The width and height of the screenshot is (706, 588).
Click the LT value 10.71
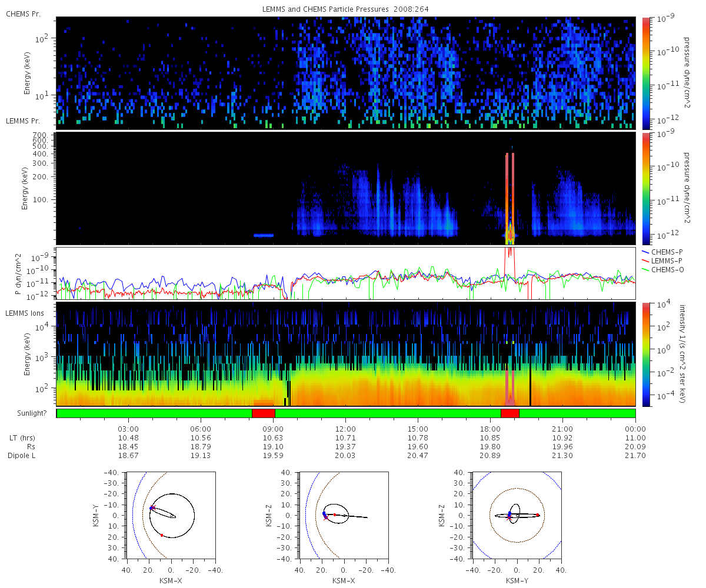[x=345, y=438]
